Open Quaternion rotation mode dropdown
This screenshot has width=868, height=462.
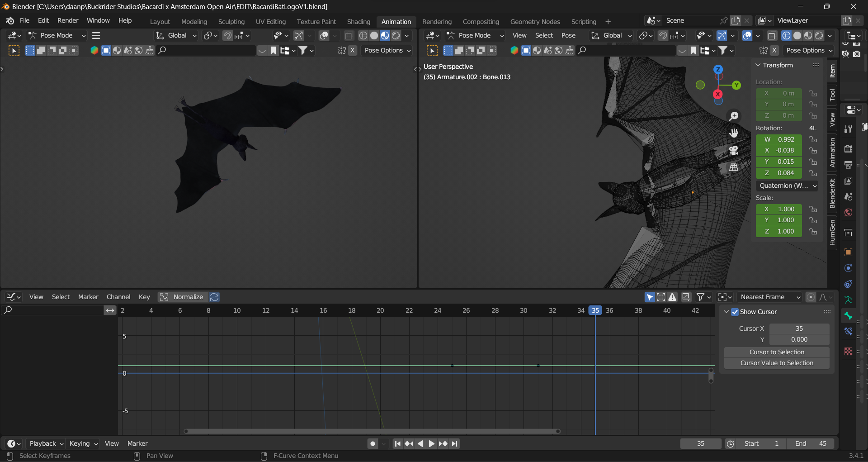[787, 186]
